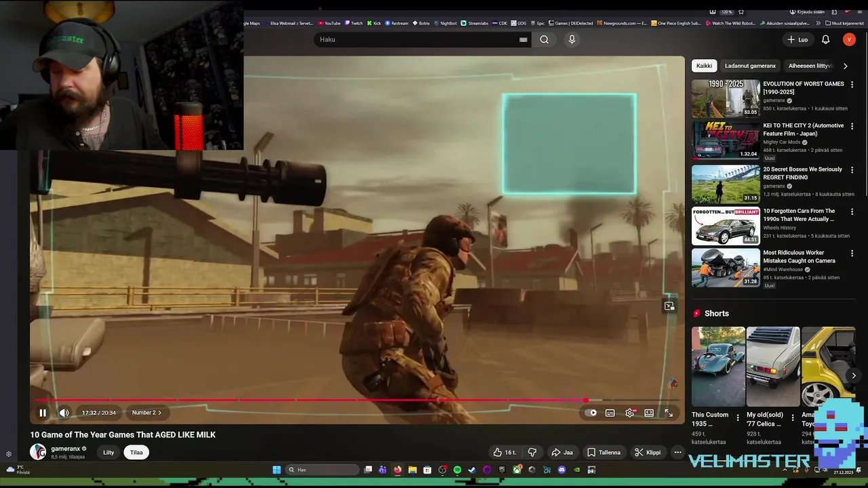868x488 pixels.
Task: Toggle the autoplay switch in player
Action: pos(592,413)
